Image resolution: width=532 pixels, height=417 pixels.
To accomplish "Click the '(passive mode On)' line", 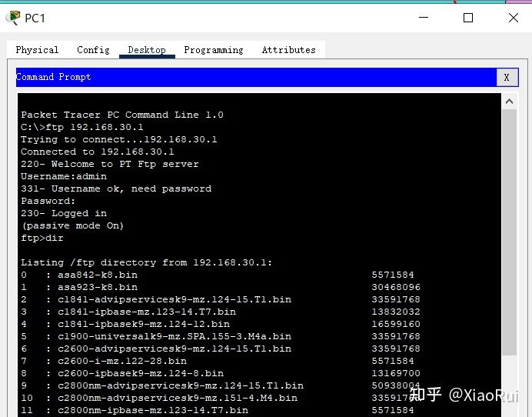I will click(72, 225).
